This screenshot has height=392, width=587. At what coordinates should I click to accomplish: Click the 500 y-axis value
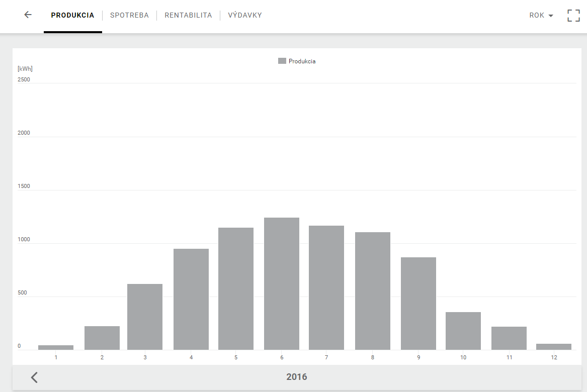[22, 293]
